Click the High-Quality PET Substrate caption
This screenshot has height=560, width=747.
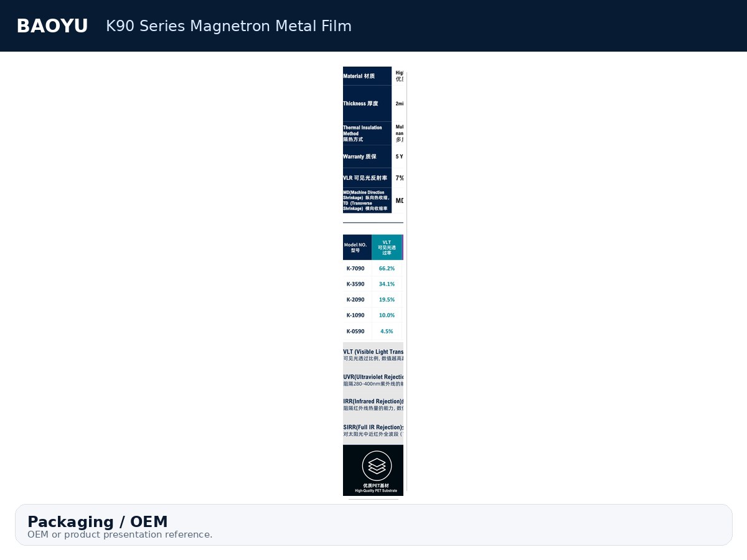pos(376,491)
